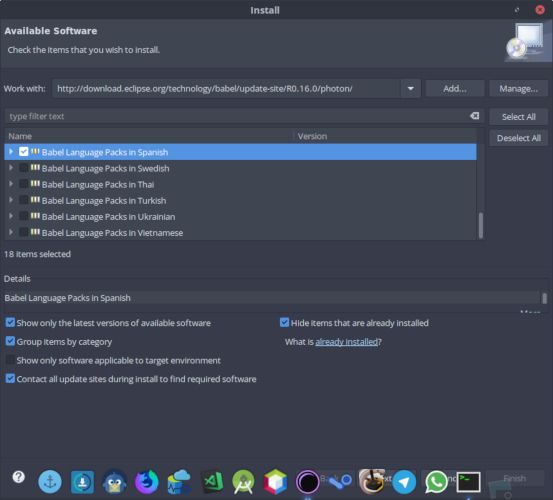
Task: Click the Work with URL field
Action: tap(226, 88)
